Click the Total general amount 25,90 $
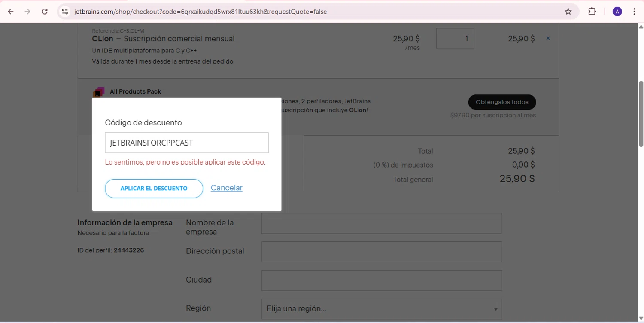 [x=517, y=179]
